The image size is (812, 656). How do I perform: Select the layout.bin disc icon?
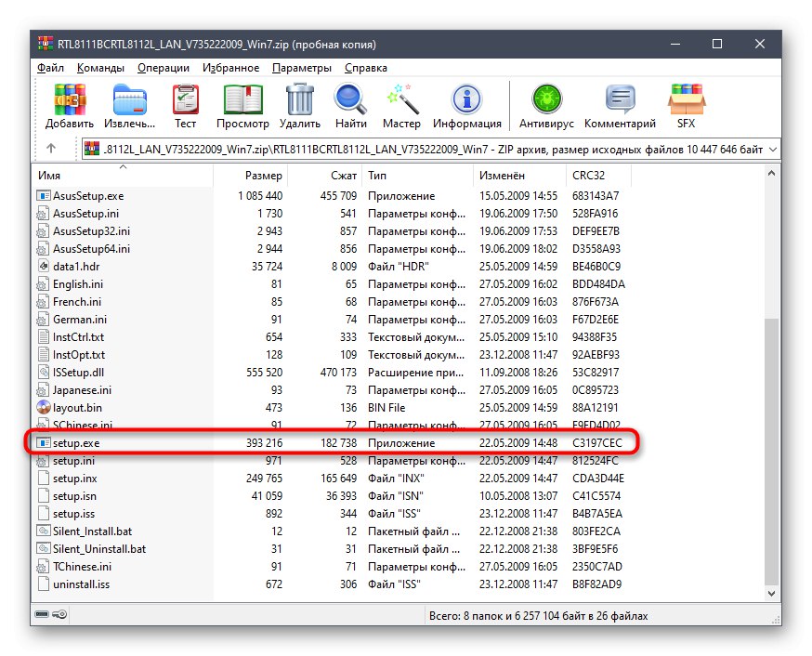44,408
